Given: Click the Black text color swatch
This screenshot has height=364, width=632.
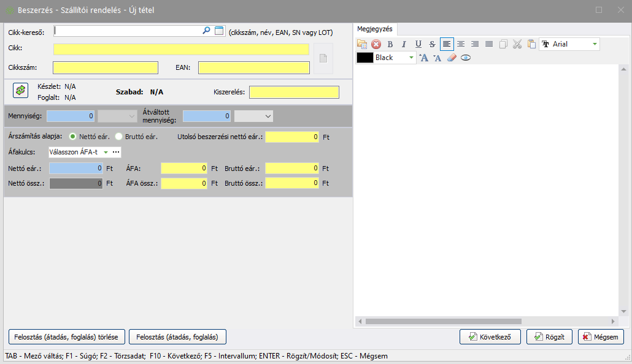Looking at the screenshot, I should coord(365,58).
